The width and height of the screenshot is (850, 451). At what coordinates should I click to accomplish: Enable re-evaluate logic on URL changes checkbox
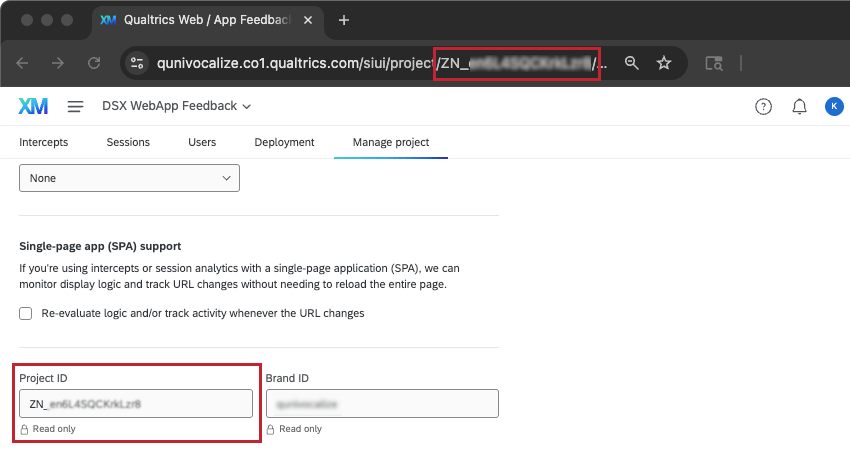pos(26,313)
